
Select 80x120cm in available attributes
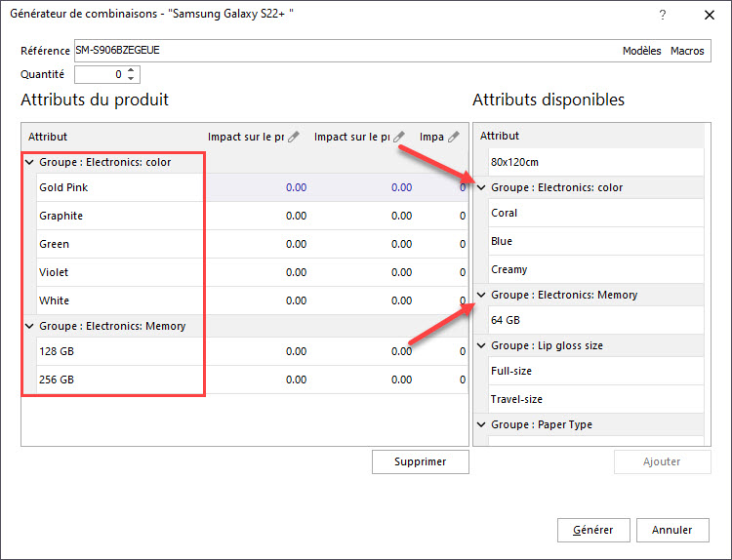(x=595, y=162)
